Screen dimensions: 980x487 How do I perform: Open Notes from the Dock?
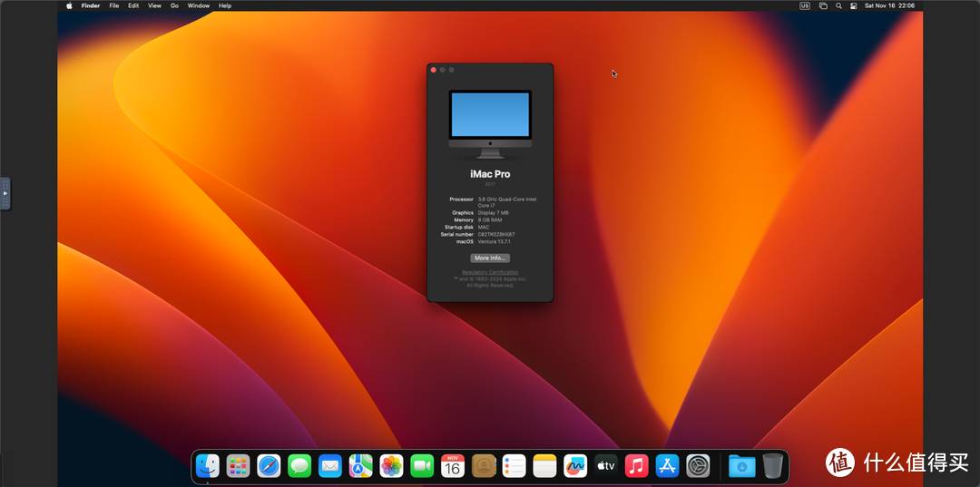544,466
